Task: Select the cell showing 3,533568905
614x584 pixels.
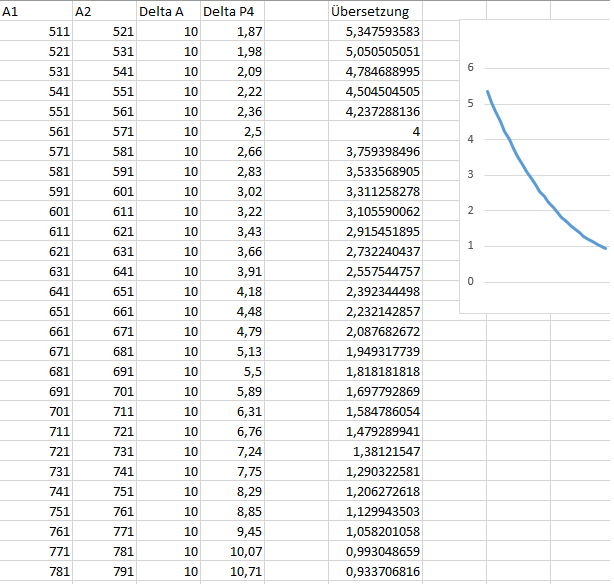Action: [376, 171]
